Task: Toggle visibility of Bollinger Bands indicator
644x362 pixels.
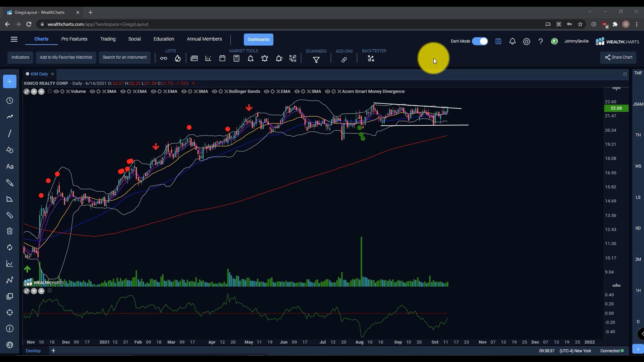Action: point(214,92)
